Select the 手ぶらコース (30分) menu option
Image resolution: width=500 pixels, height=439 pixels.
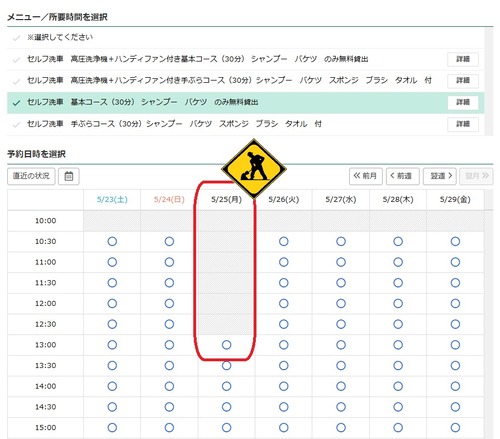pos(246,124)
